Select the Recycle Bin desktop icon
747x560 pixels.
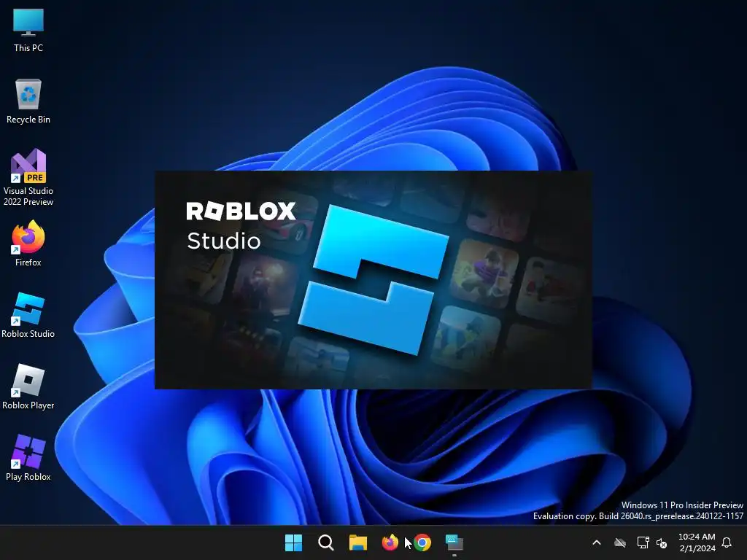tap(28, 101)
